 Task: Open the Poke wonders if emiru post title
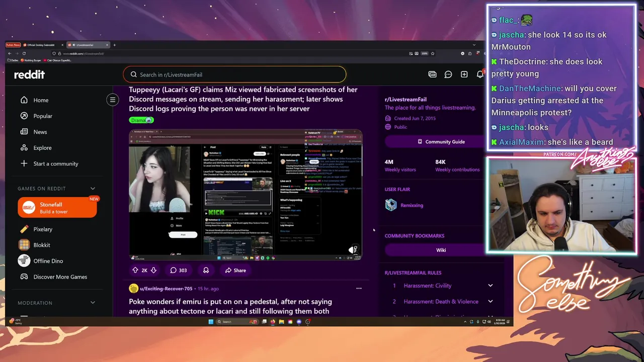pos(230,306)
